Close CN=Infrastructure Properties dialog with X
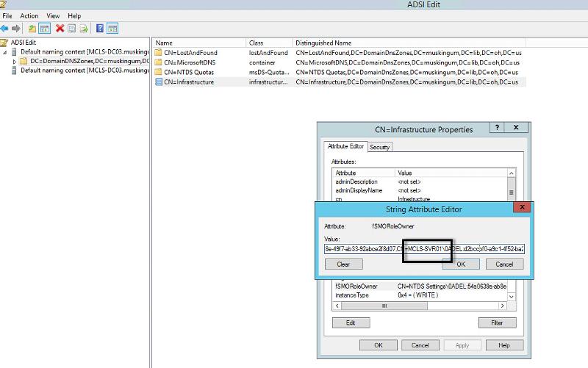588x368 pixels. coord(516,127)
